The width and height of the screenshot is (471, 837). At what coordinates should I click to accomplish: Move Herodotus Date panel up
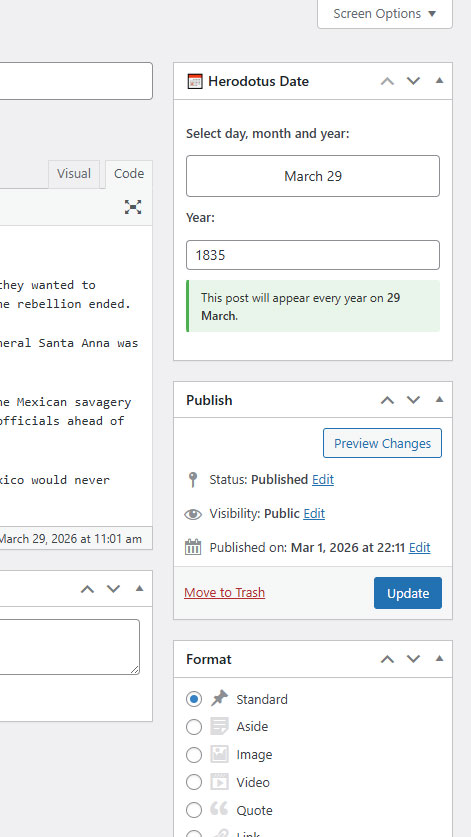pos(387,81)
